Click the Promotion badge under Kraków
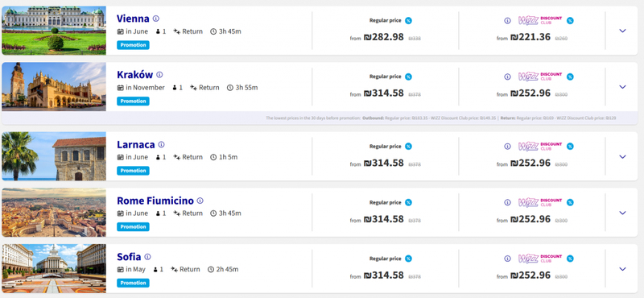Viewport: 644px width, 298px height. pyautogui.click(x=133, y=101)
